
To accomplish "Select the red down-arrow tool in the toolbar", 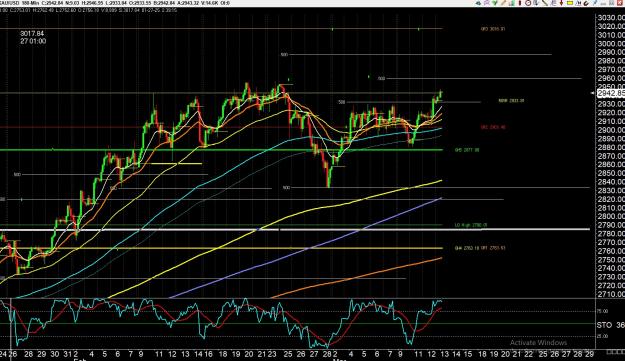I will point(561,3).
